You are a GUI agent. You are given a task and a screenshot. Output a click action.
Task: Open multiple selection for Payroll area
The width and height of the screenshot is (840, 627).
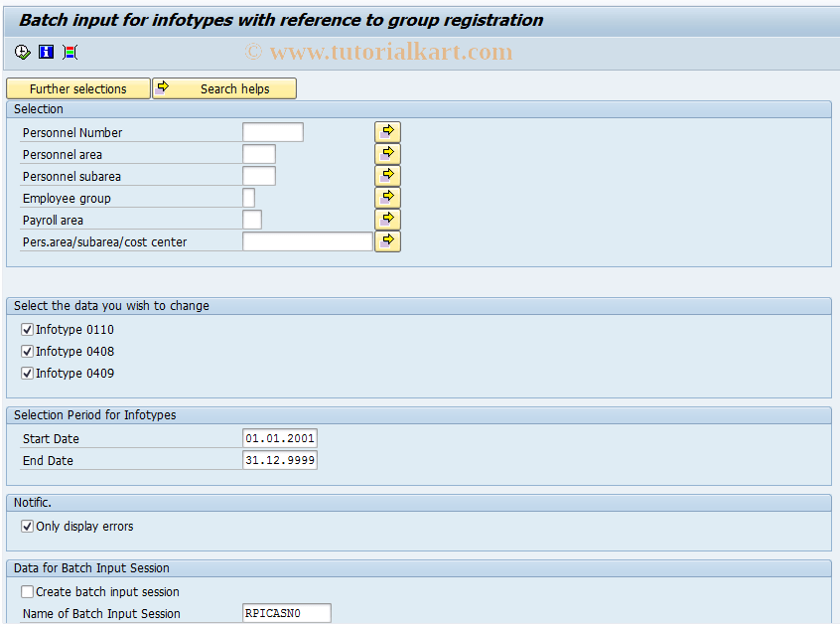click(387, 219)
